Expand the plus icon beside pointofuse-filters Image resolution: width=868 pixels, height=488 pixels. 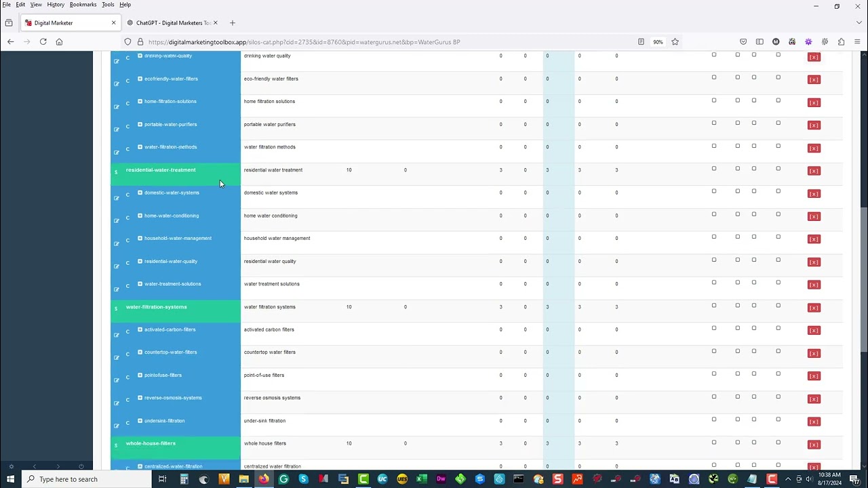pos(140,375)
